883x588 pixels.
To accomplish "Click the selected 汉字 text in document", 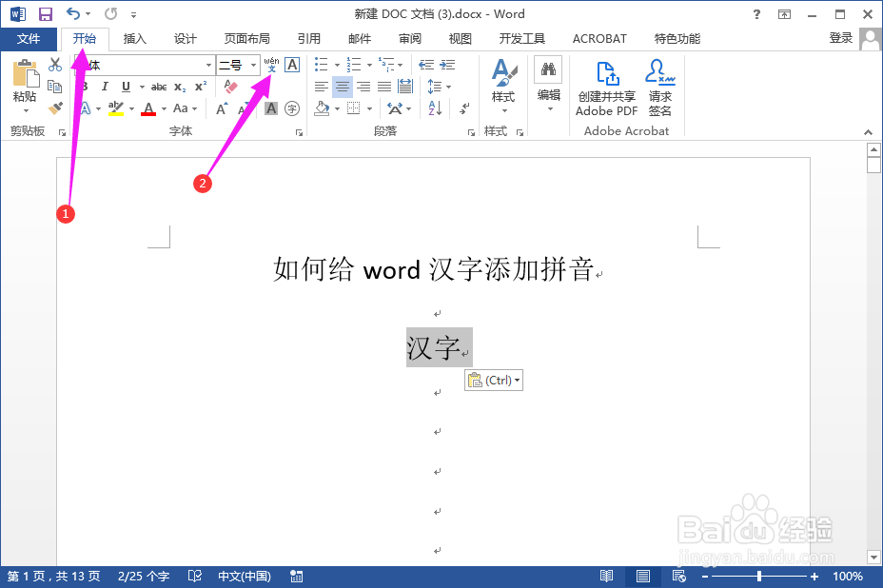I will click(x=433, y=347).
